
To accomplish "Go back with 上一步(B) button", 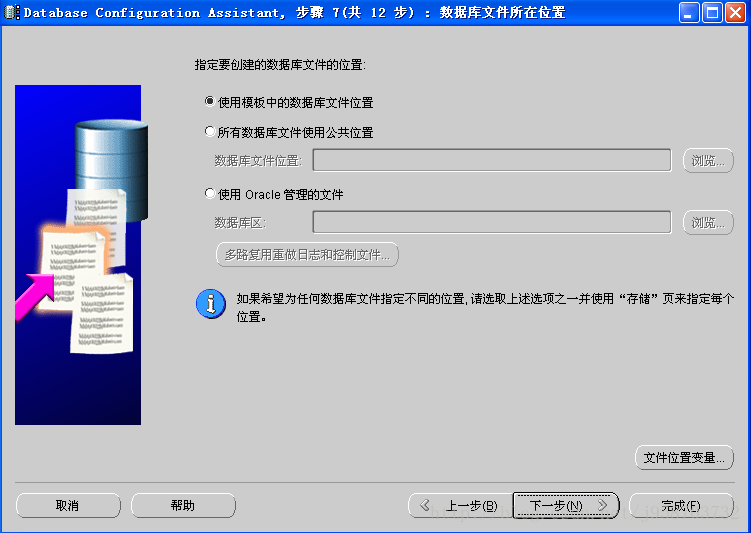I will (460, 505).
